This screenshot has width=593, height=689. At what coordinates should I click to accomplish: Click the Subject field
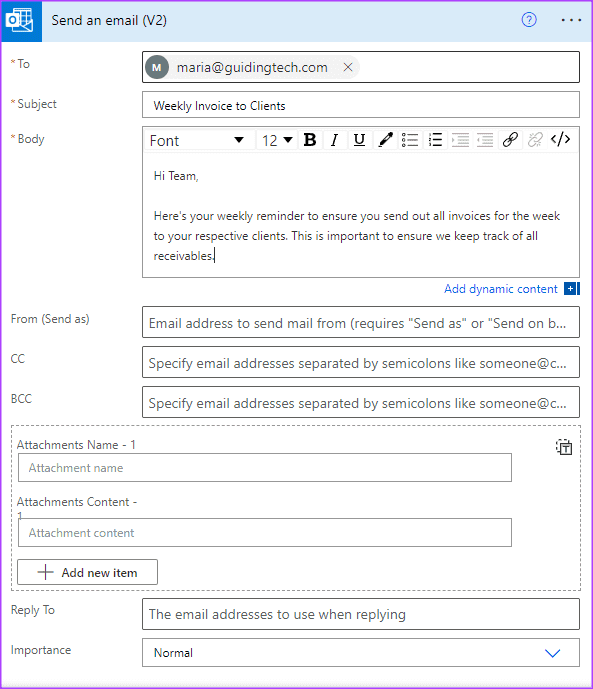[361, 105]
